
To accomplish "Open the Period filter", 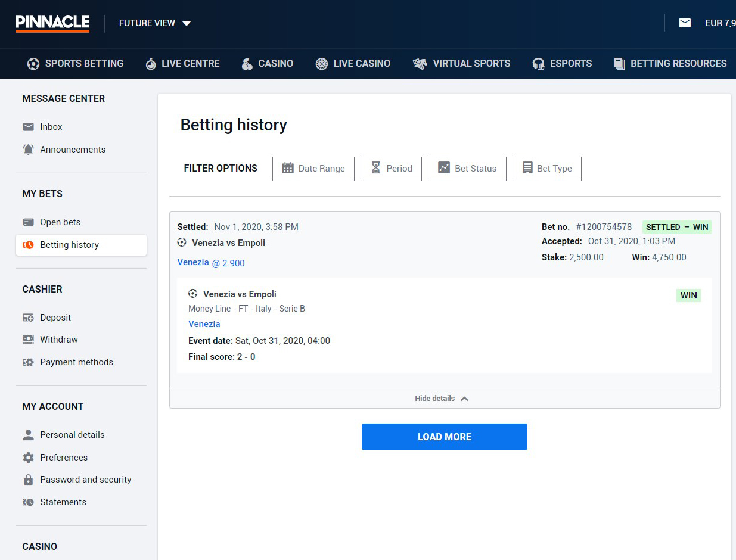I will click(x=392, y=169).
